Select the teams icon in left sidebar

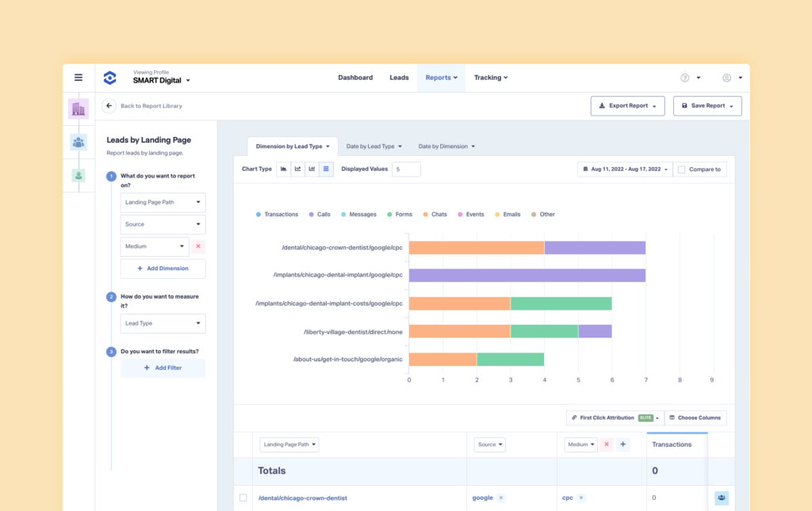pyautogui.click(x=78, y=143)
